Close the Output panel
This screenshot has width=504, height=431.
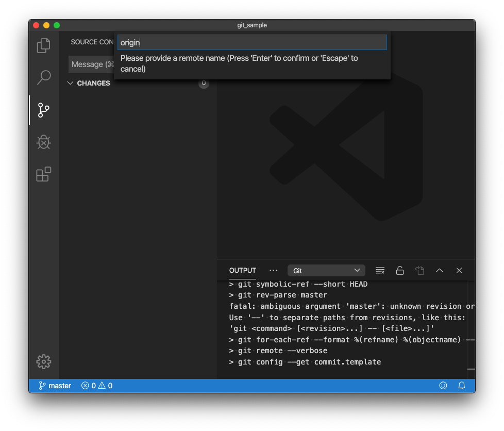[459, 271]
